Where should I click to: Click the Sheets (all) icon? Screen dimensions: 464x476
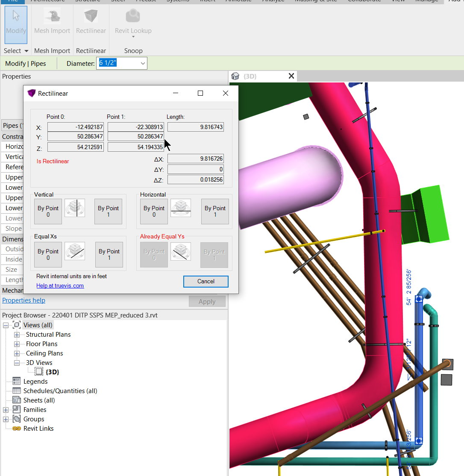tap(16, 400)
